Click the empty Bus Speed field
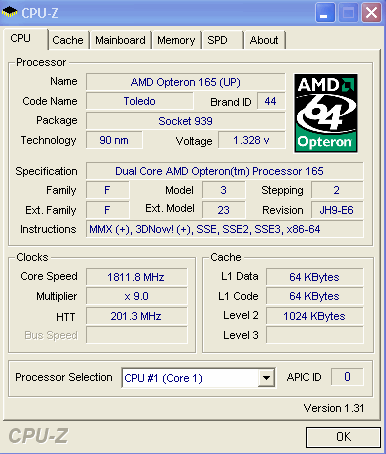The image size is (386, 454). point(137,335)
